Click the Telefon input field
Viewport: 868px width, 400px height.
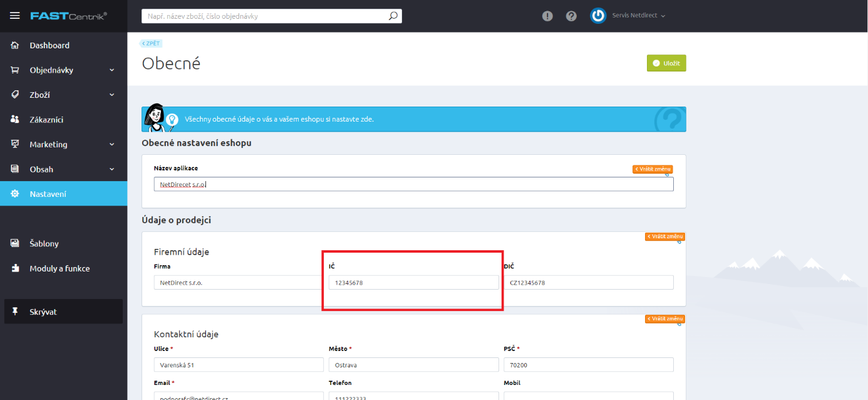coord(414,396)
